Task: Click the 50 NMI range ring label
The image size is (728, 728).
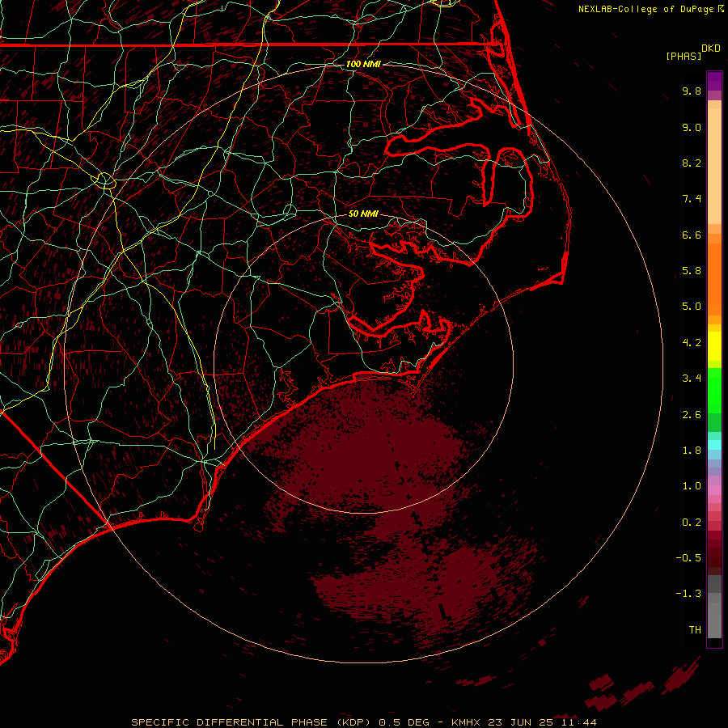Action: tap(363, 214)
